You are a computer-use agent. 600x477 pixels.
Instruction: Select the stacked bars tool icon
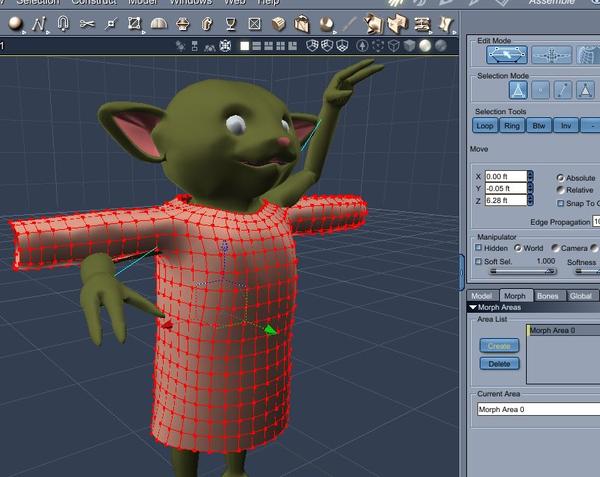click(x=422, y=24)
